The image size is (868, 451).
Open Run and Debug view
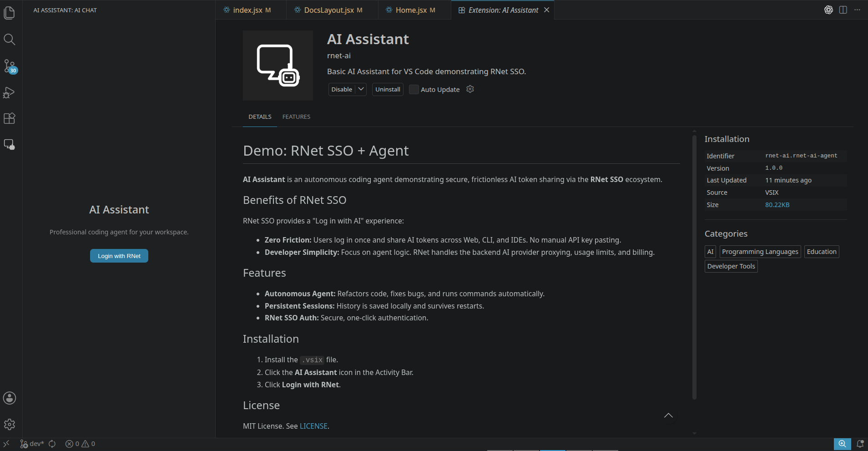click(10, 92)
